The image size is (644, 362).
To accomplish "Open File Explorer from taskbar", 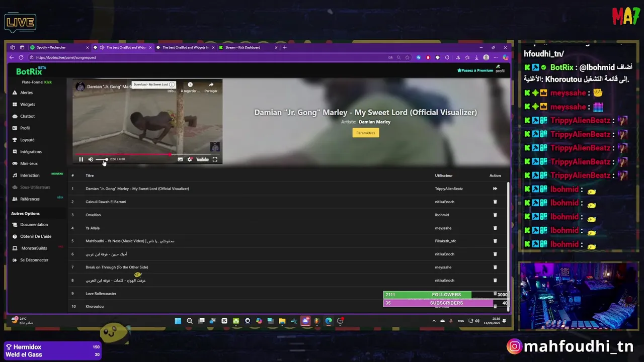I will [282, 321].
